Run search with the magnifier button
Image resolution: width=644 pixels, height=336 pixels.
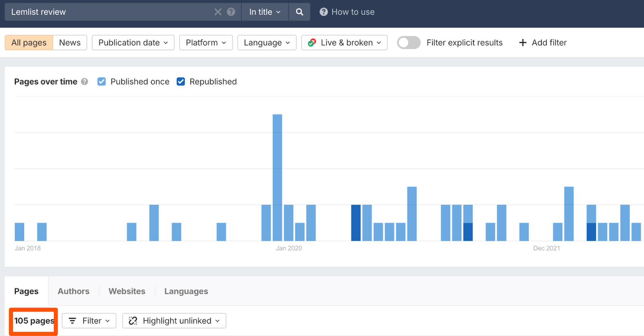299,12
